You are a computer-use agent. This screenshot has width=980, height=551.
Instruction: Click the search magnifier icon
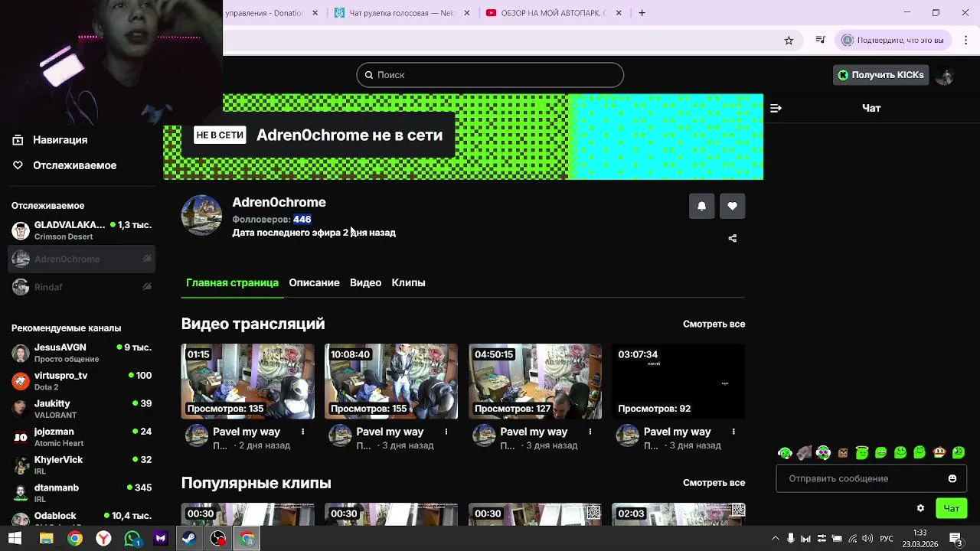(368, 75)
